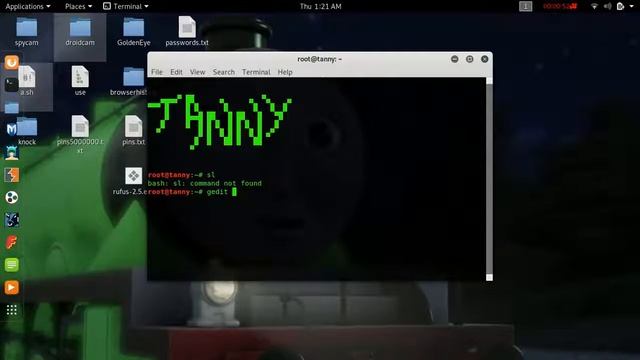Click the battery status icon in top bar
Screen dimensions: 640x360
(620, 6)
